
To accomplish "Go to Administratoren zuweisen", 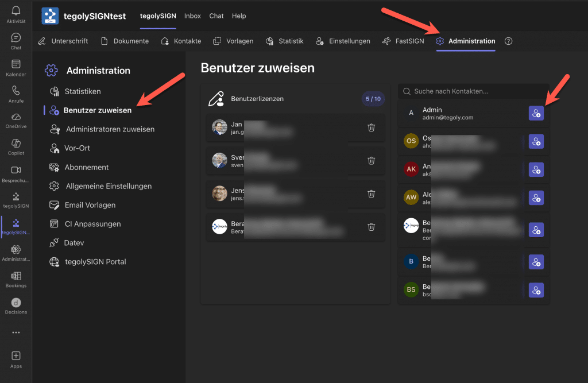I will coord(110,129).
